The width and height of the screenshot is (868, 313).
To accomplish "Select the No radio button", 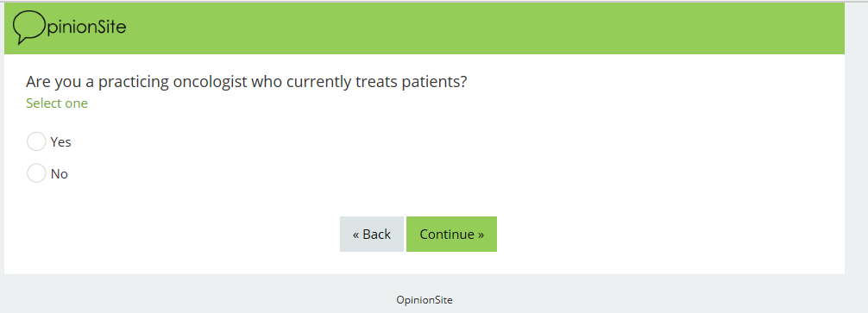I will (x=36, y=173).
